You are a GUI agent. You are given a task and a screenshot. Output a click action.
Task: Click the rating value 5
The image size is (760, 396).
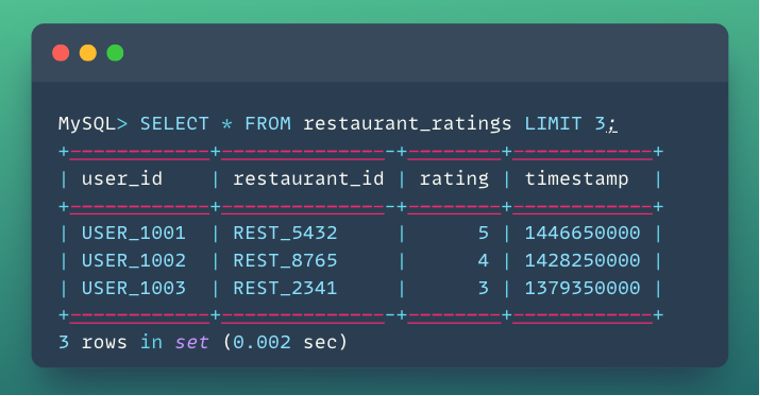click(x=483, y=233)
